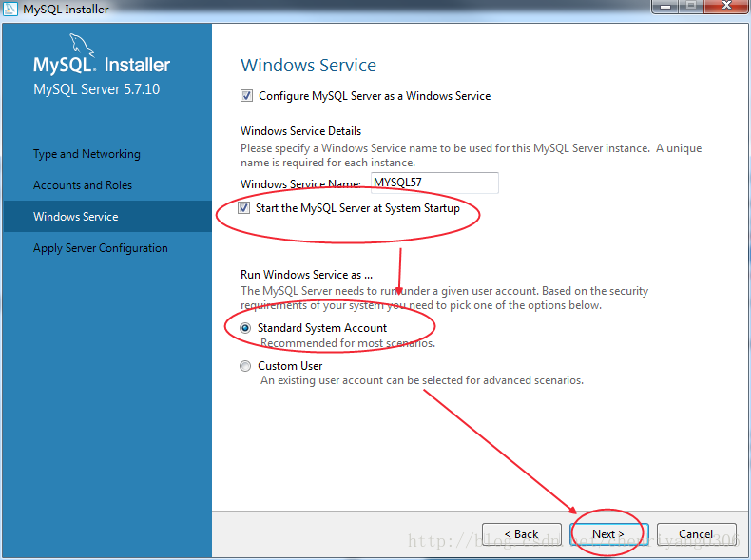Click the Windows Service page heading
The image size is (751, 560).
coord(308,66)
